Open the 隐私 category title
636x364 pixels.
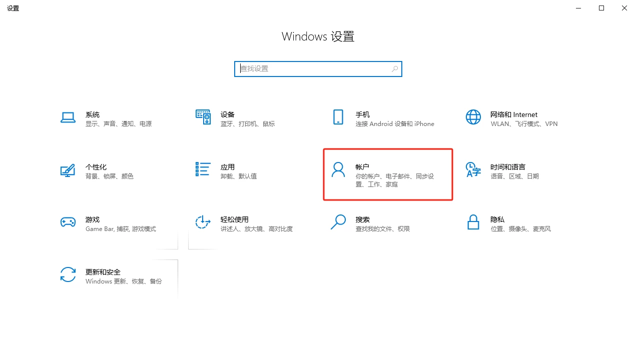tap(497, 219)
